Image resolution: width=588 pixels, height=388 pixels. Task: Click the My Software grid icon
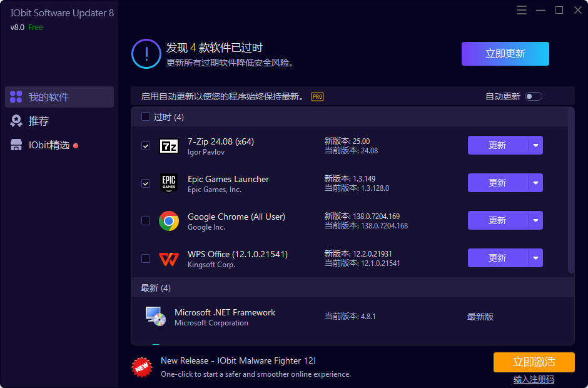(x=16, y=97)
